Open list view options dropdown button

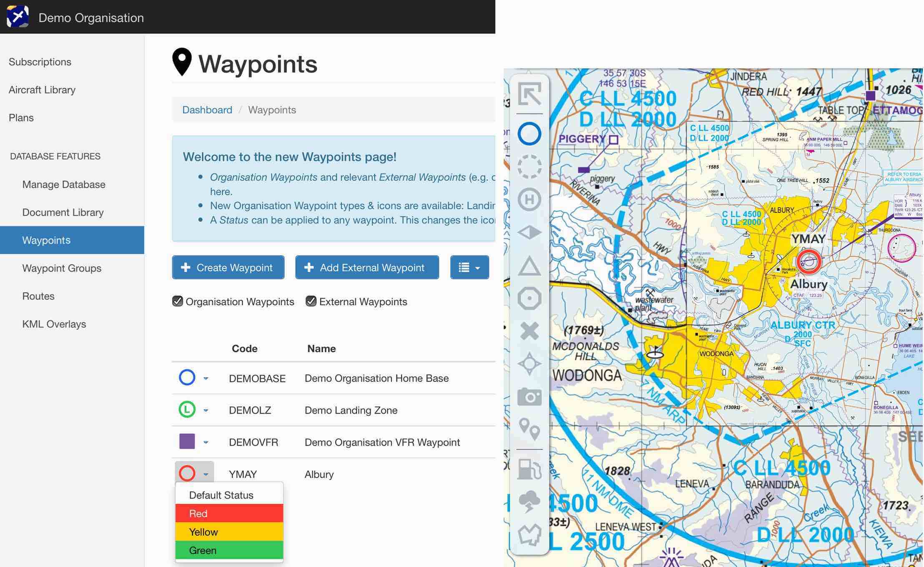coord(470,267)
